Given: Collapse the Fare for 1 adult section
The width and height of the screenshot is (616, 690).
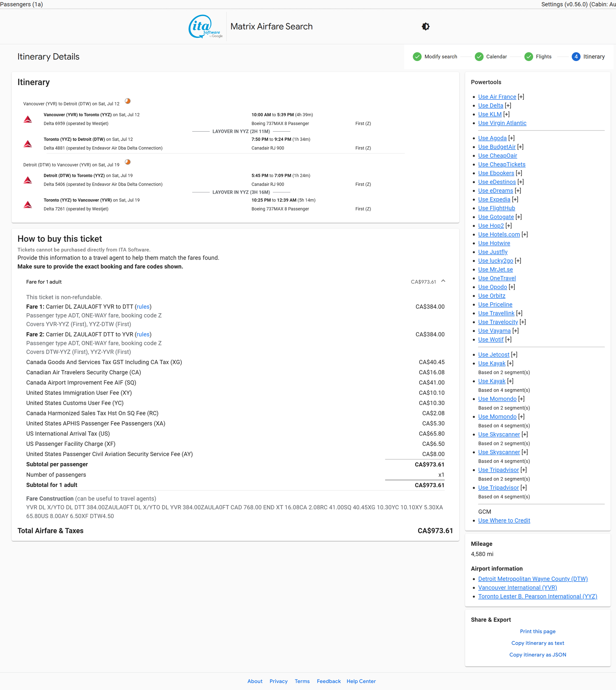Looking at the screenshot, I should point(443,281).
